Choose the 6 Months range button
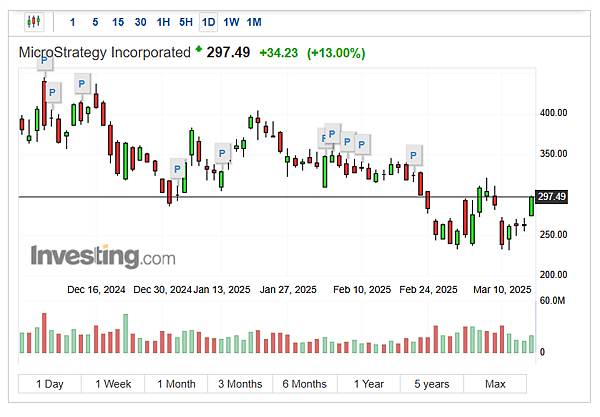 pos(305,384)
